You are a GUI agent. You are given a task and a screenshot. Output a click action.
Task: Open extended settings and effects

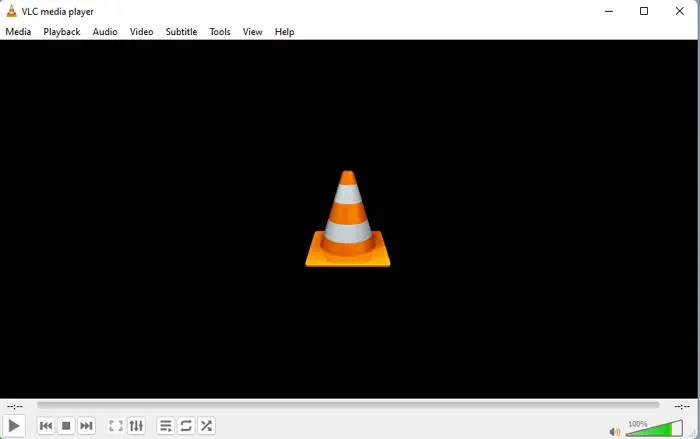click(x=136, y=426)
